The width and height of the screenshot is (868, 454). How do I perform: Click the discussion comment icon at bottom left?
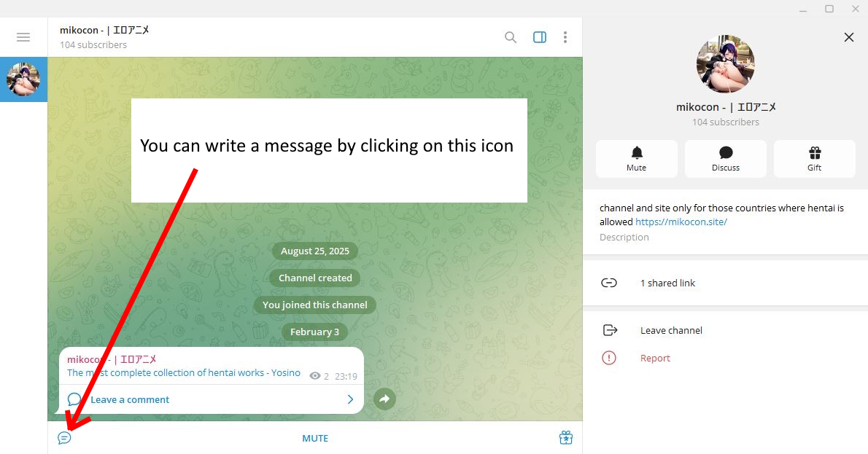tap(64, 438)
